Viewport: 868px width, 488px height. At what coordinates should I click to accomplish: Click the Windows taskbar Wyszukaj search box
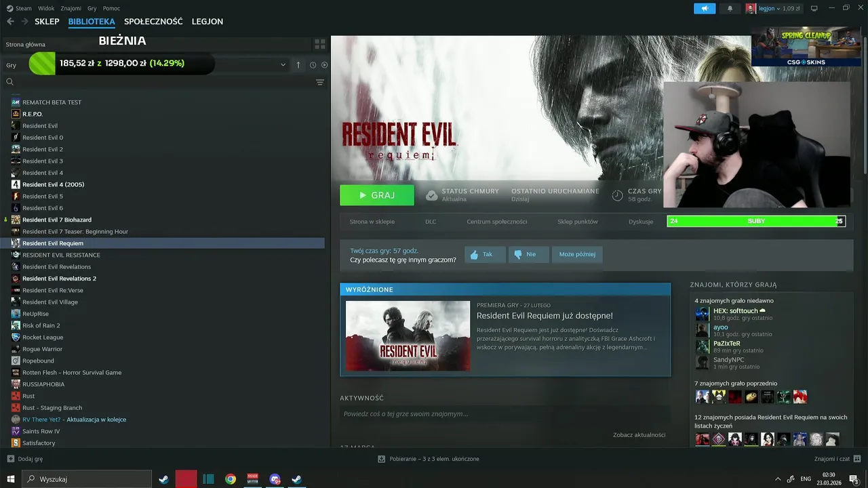(87, 479)
